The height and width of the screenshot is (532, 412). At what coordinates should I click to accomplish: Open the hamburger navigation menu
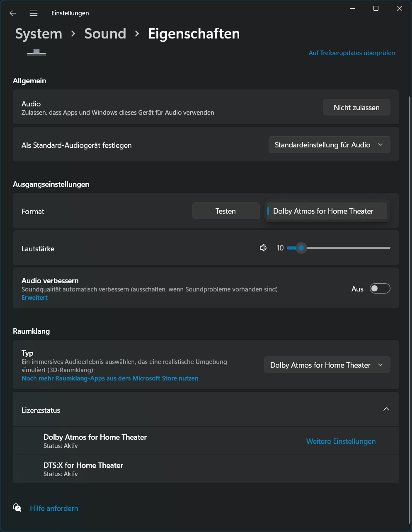point(34,13)
